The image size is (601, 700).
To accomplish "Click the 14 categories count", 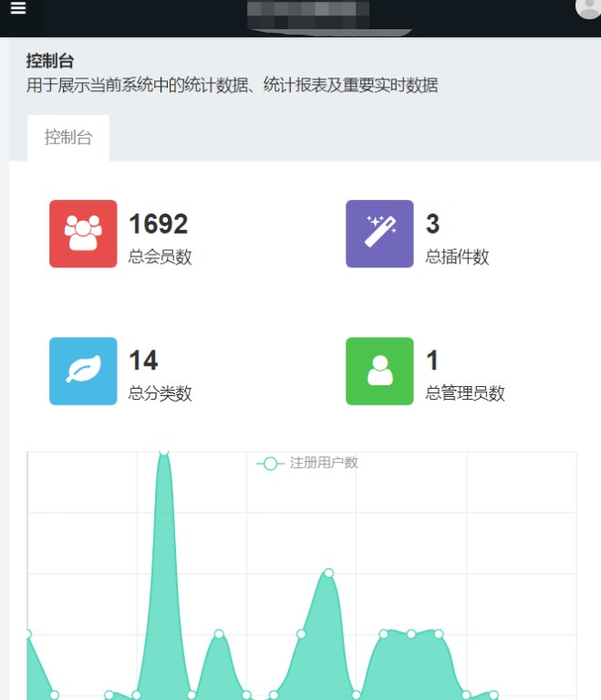I will click(143, 360).
